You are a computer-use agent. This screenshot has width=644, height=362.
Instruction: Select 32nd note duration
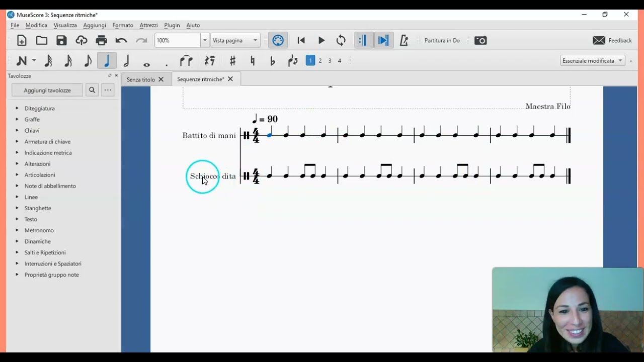48,61
